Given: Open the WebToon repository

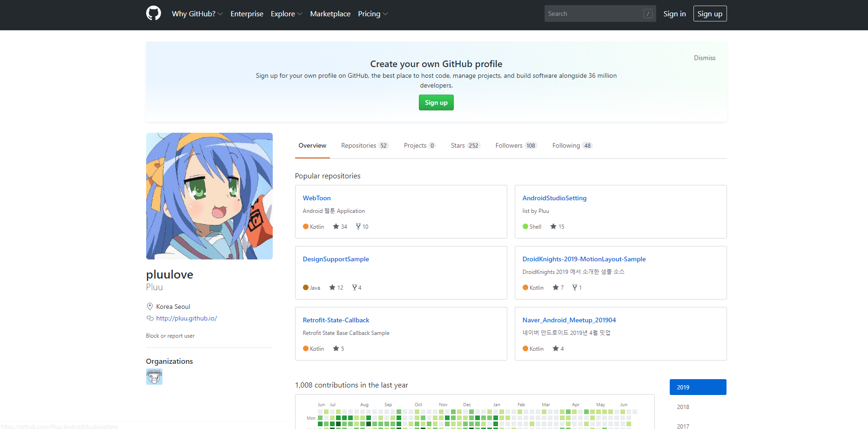Looking at the screenshot, I should [316, 198].
